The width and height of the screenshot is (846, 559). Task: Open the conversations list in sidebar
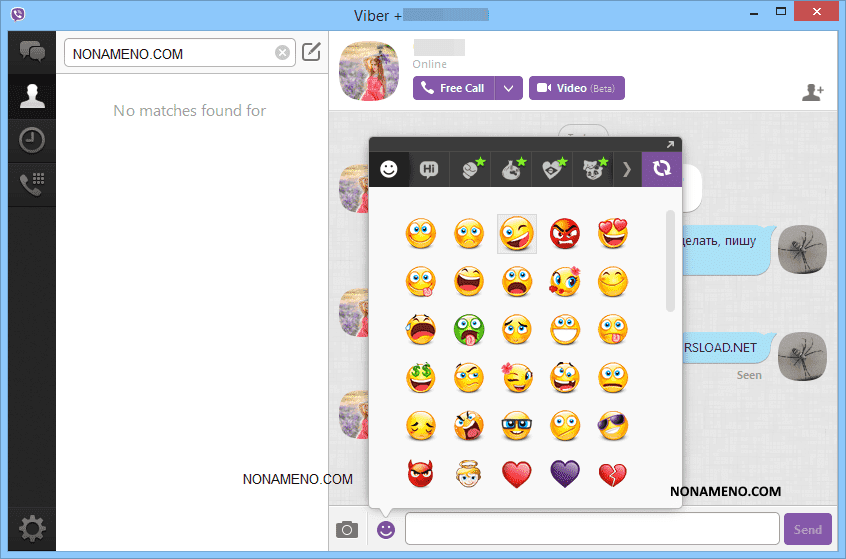tap(32, 52)
